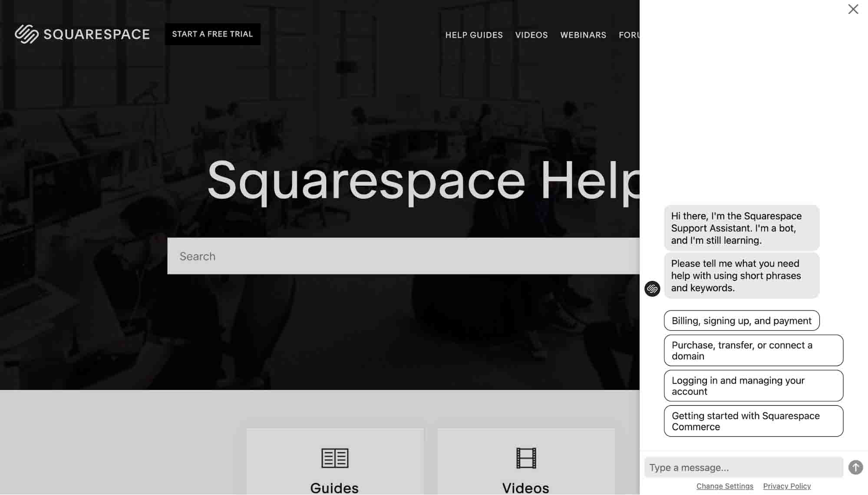Screen dimensions: 868x495
Task: Click the START A FREE TRIAL button
Action: click(212, 34)
